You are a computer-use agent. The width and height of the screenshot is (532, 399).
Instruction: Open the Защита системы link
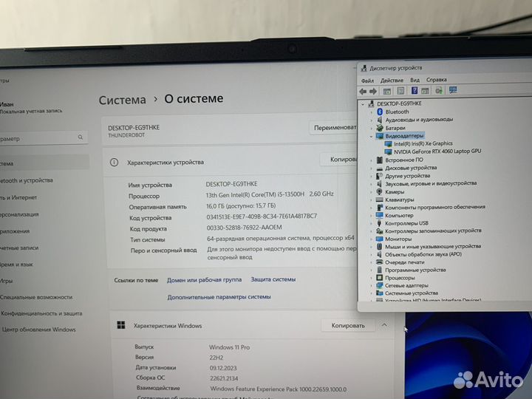[273, 279]
